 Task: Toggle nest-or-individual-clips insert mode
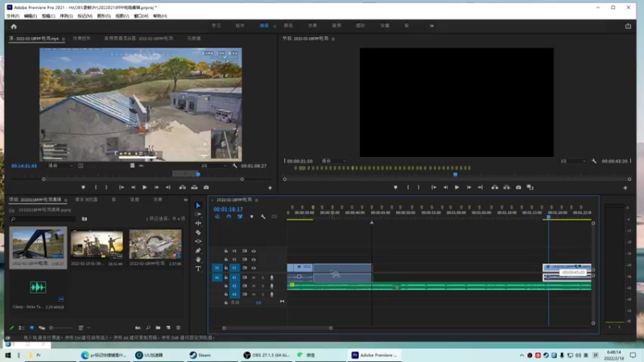217,216
